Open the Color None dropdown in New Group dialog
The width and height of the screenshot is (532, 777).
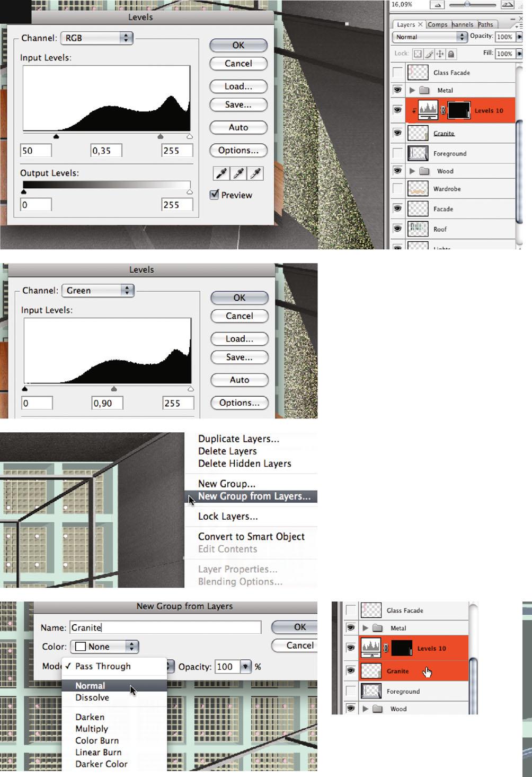tap(105, 647)
